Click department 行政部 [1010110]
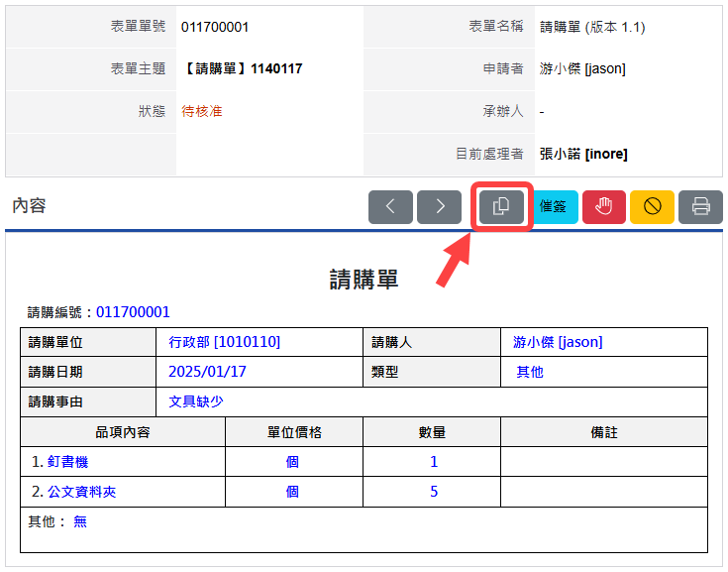This screenshot has height=572, width=728. click(224, 342)
